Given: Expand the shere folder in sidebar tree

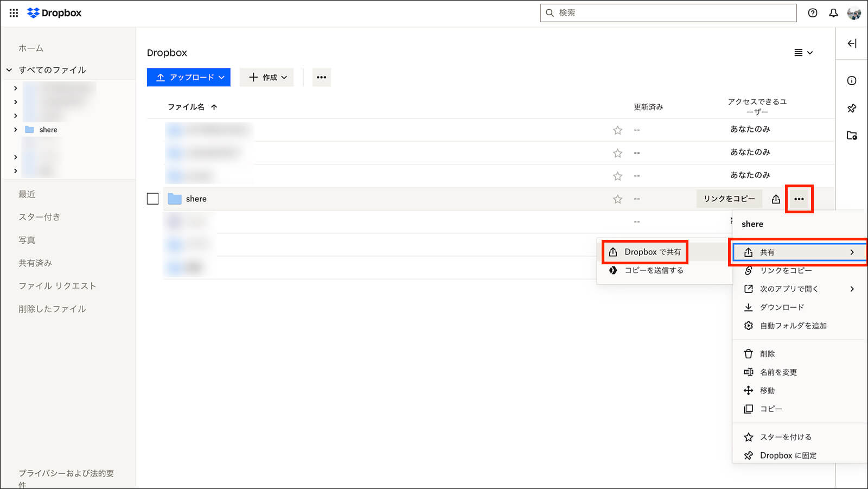Looking at the screenshot, I should pos(15,130).
